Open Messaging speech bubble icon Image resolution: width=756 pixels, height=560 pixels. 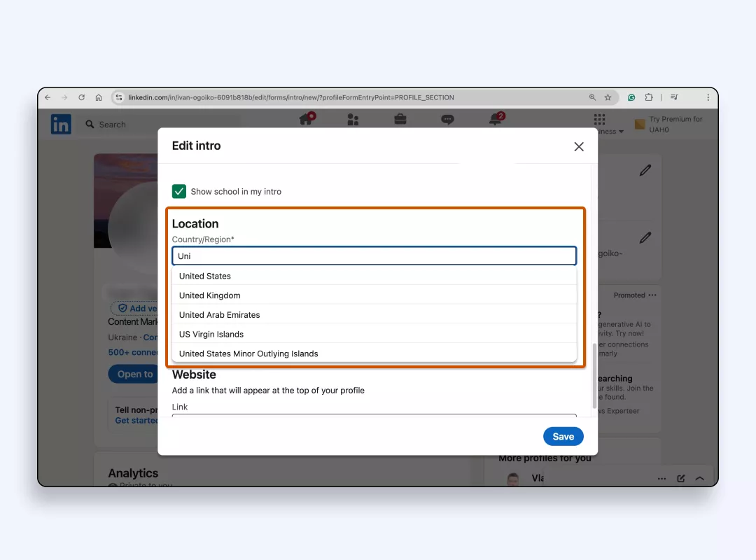pyautogui.click(x=447, y=119)
